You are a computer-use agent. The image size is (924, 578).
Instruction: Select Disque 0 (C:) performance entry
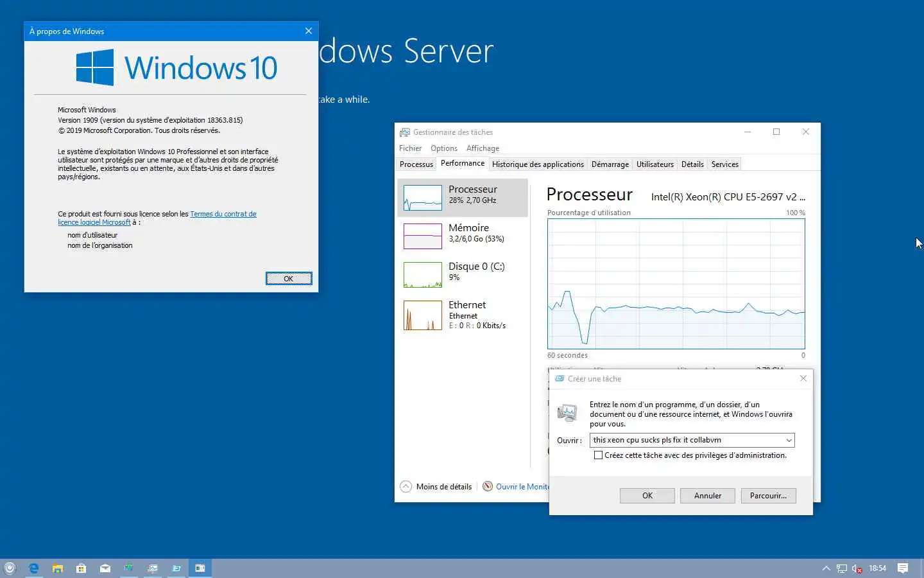point(463,275)
